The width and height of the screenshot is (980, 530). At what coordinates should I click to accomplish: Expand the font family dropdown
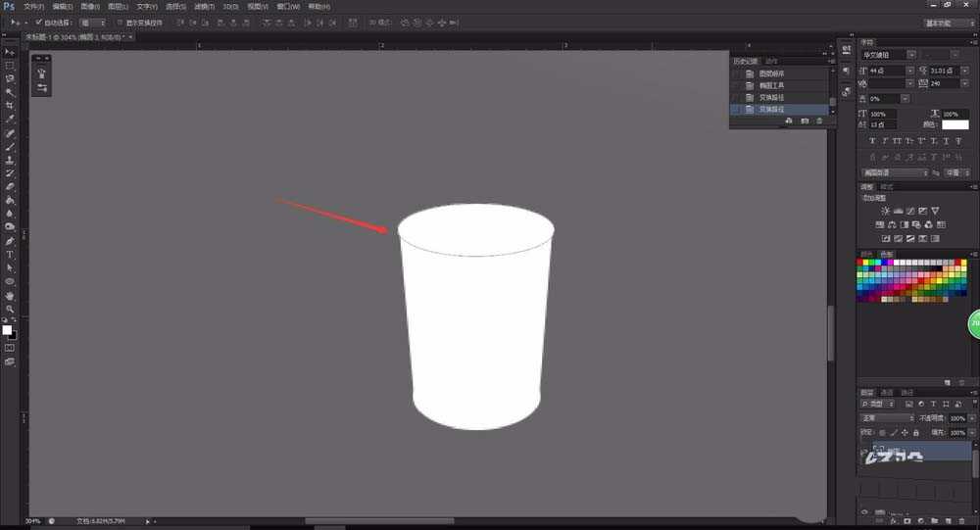[x=912, y=56]
